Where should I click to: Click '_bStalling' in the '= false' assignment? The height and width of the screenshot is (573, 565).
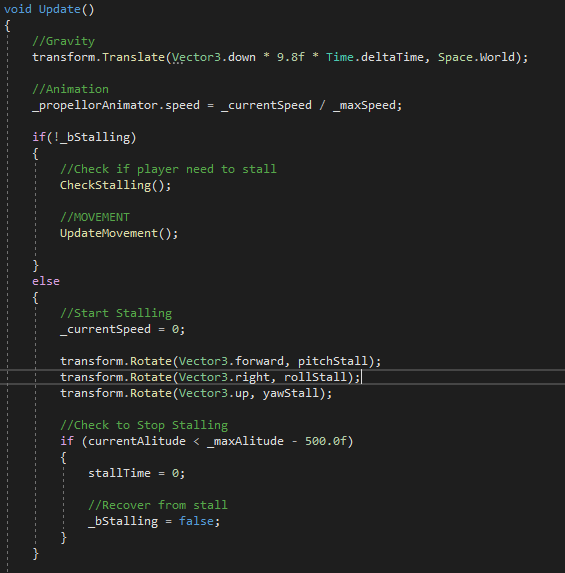point(123,521)
